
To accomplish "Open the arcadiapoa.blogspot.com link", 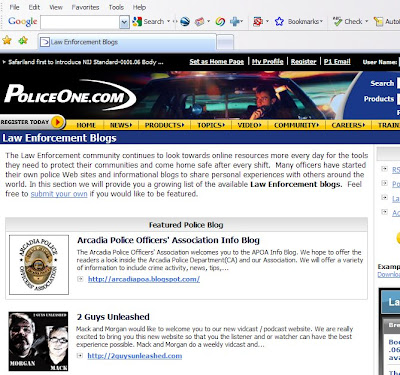I will [x=144, y=279].
